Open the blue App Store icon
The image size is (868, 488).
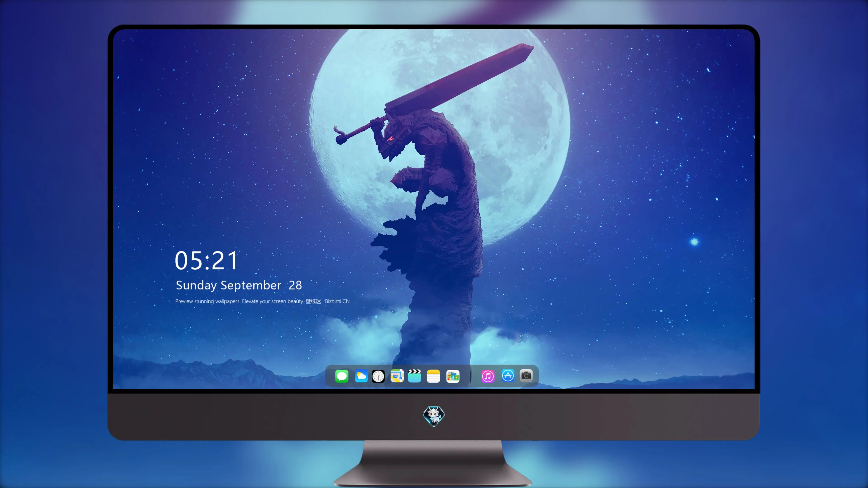point(508,375)
